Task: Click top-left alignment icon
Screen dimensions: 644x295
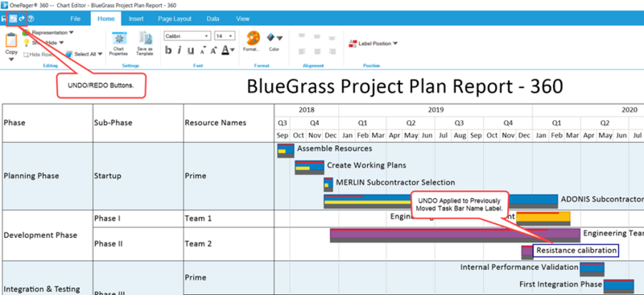Action: pyautogui.click(x=302, y=36)
